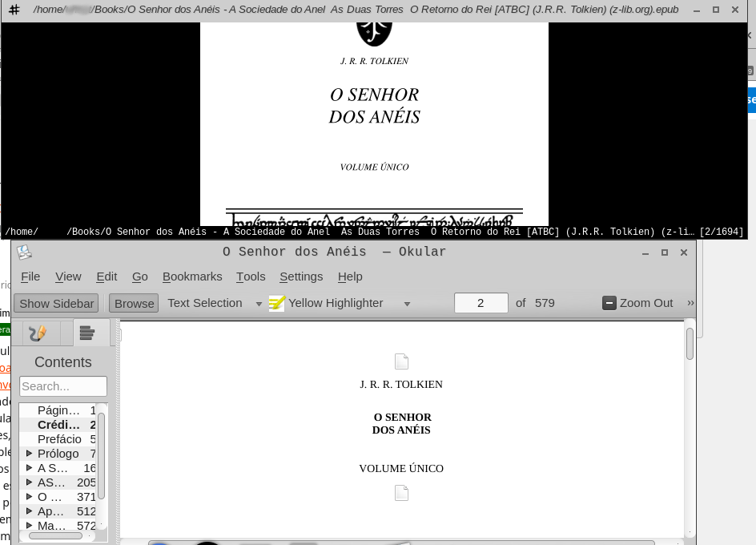This screenshot has width=756, height=545.
Task: Select the Ma… entry label in Contents
Action: coord(51,526)
